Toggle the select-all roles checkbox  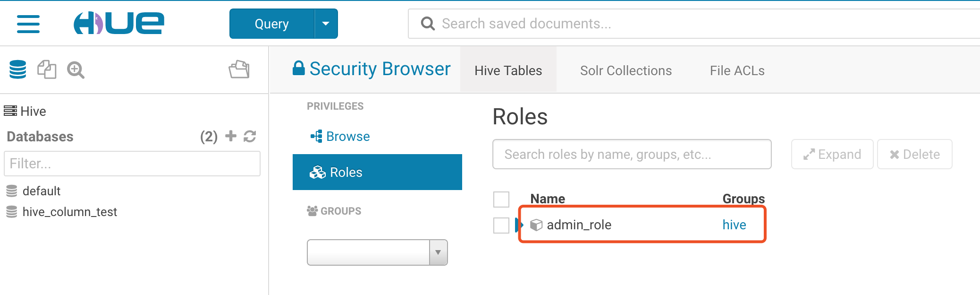coord(501,199)
